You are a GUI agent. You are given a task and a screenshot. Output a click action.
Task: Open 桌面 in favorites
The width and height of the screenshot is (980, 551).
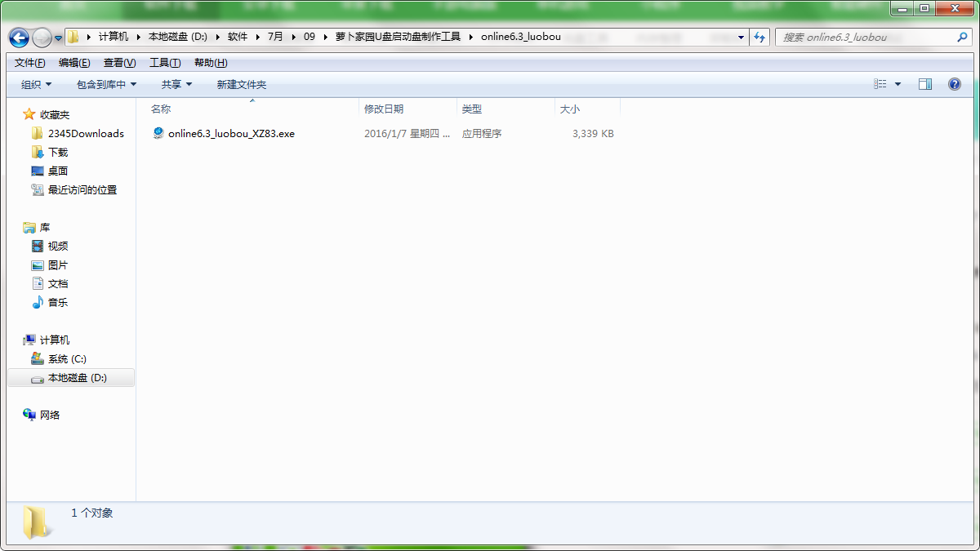click(58, 171)
